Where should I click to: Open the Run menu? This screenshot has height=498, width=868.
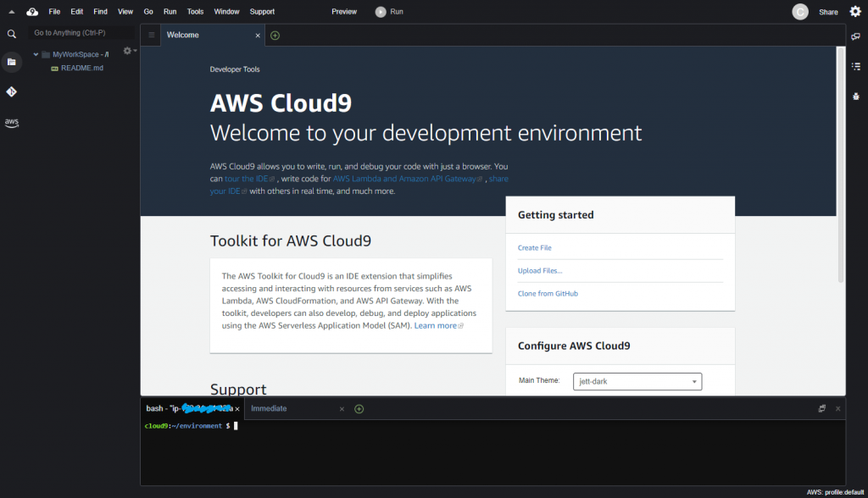click(x=170, y=12)
